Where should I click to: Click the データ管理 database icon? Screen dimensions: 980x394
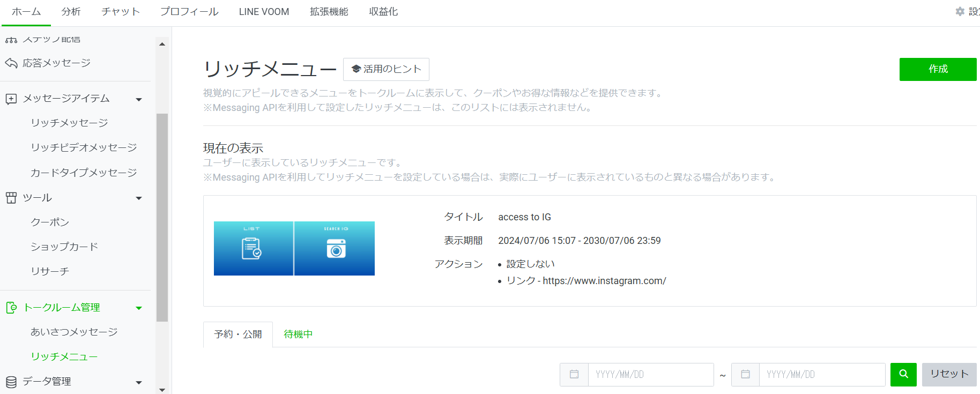tap(11, 382)
